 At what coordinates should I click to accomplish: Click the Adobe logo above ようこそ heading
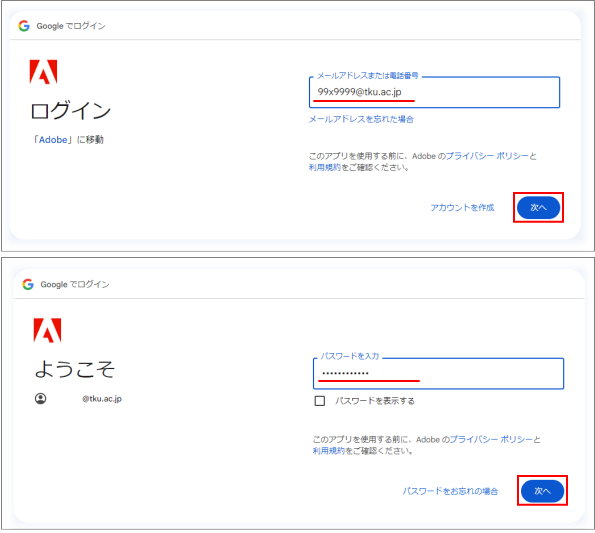pyautogui.click(x=47, y=330)
